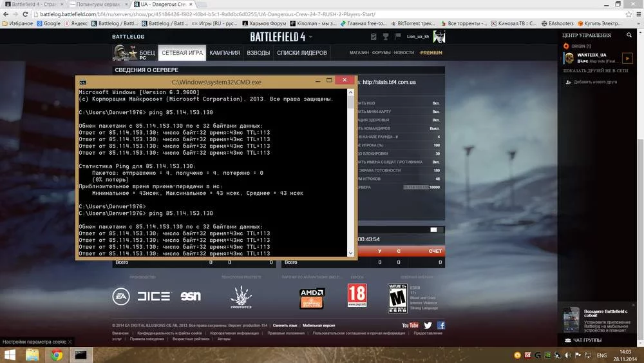Open the Избранное bookmarks folder
Viewport: 644px width, 363px height.
(17, 23)
